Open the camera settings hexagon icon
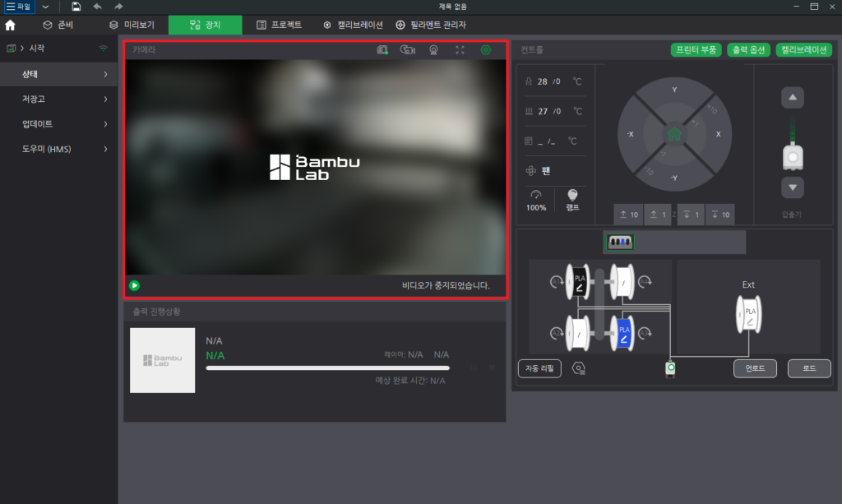The image size is (842, 504). coord(485,50)
